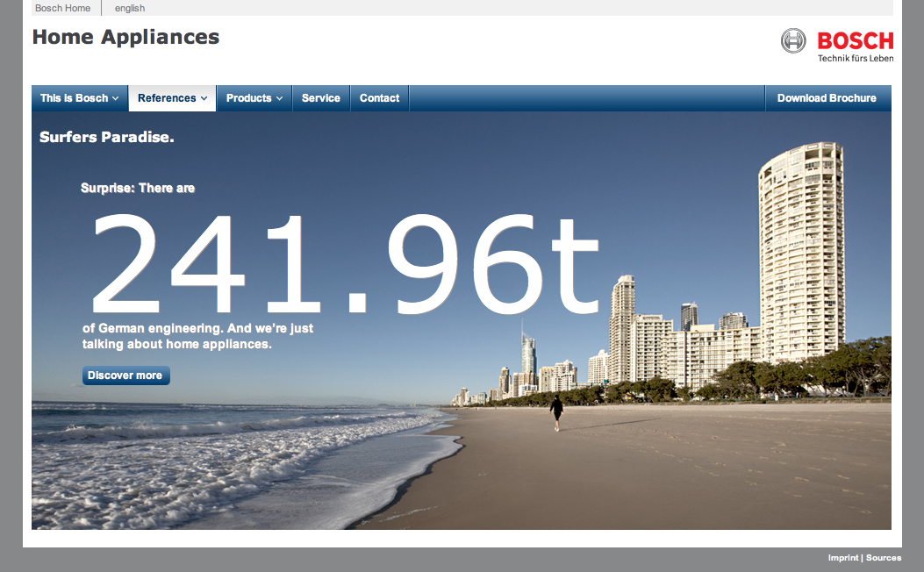Click the Home Appliances page title
Viewport: 924px width, 572px height.
[x=125, y=37]
